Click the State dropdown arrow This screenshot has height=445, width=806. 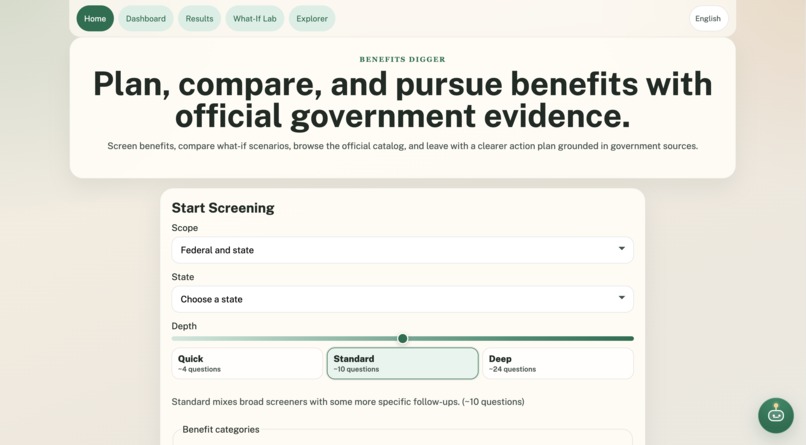[621, 298]
